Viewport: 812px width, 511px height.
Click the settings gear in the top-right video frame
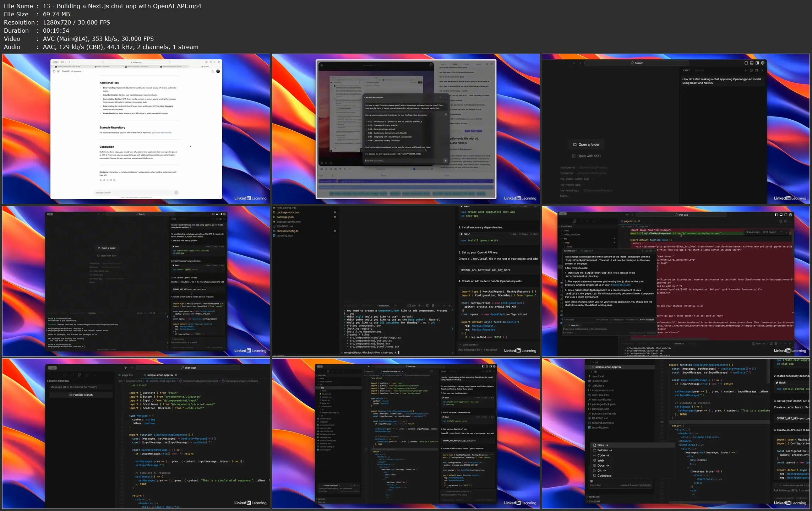(763, 63)
